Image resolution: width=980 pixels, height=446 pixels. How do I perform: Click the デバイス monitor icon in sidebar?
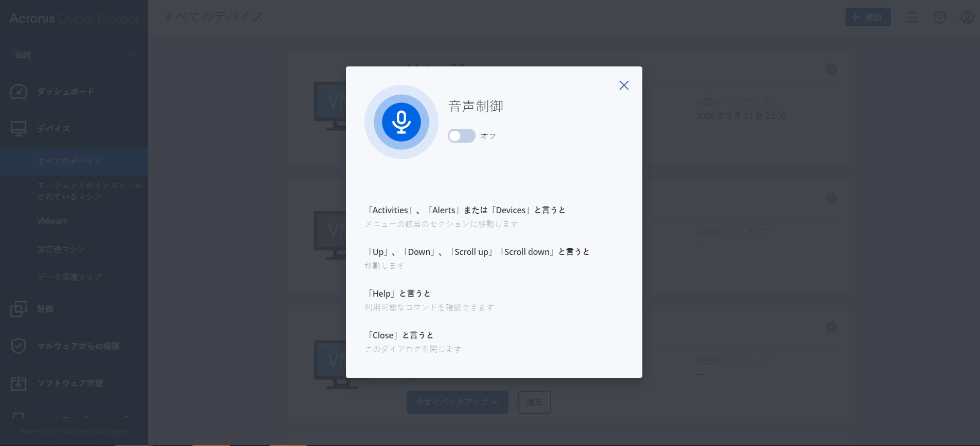[x=19, y=128]
